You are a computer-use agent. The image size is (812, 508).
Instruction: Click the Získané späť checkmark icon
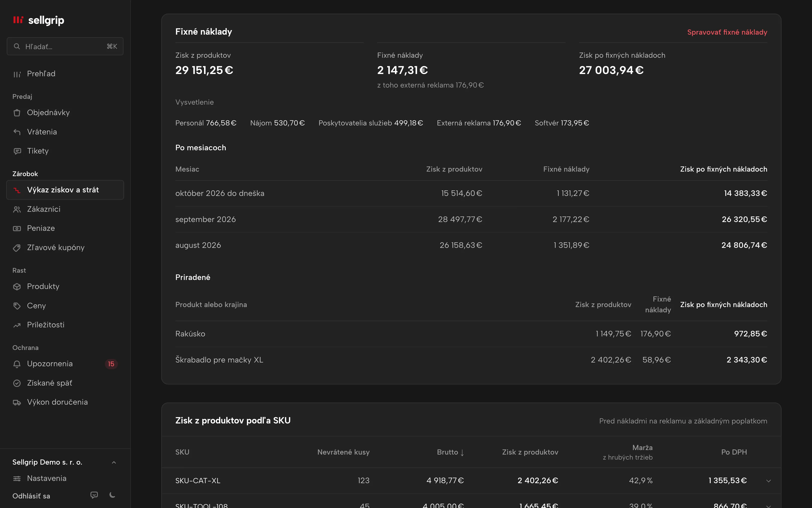(x=17, y=383)
